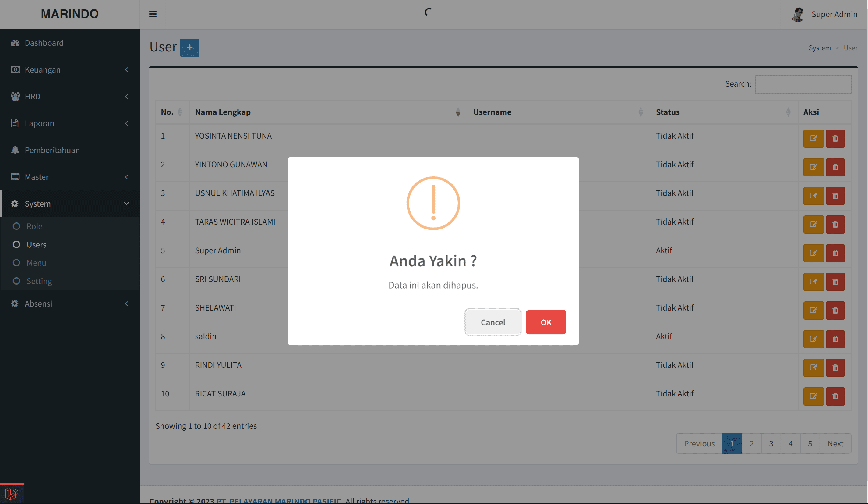Open the Pemberitahuan bell menu item
Screen dimensions: 868x504
click(52, 150)
